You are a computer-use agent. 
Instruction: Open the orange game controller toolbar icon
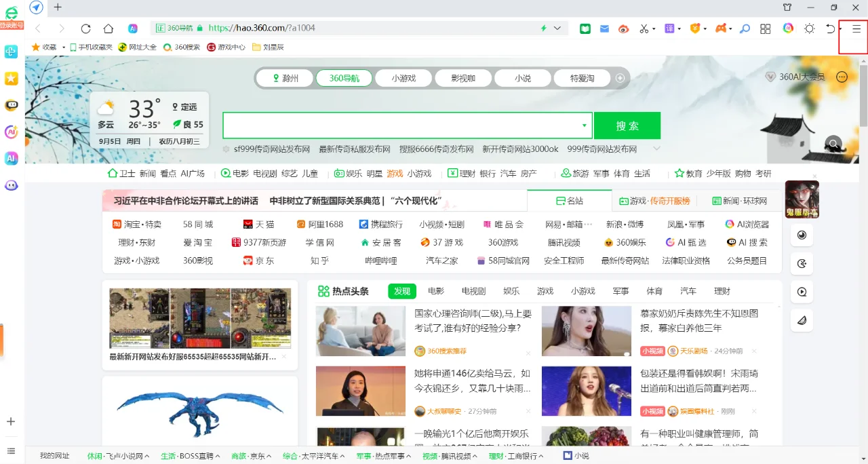(x=721, y=28)
